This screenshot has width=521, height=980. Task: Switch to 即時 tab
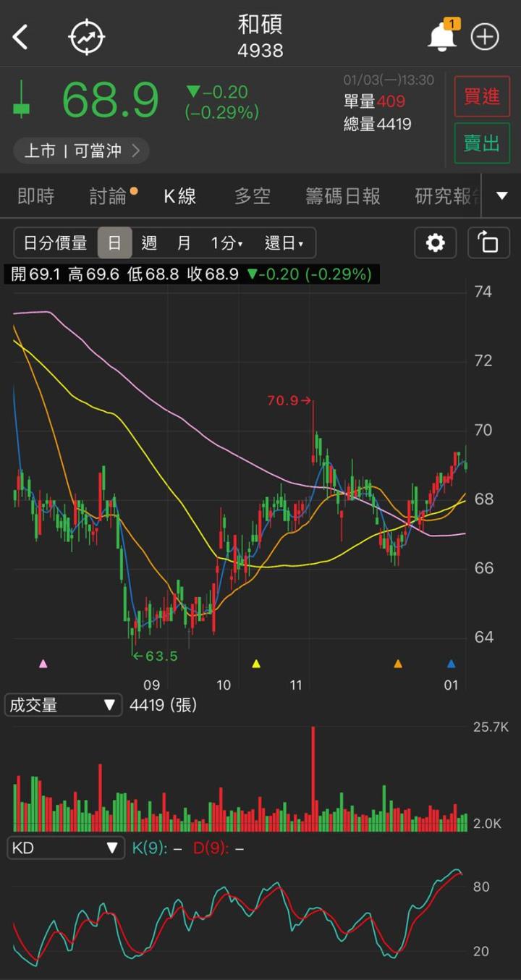point(36,196)
